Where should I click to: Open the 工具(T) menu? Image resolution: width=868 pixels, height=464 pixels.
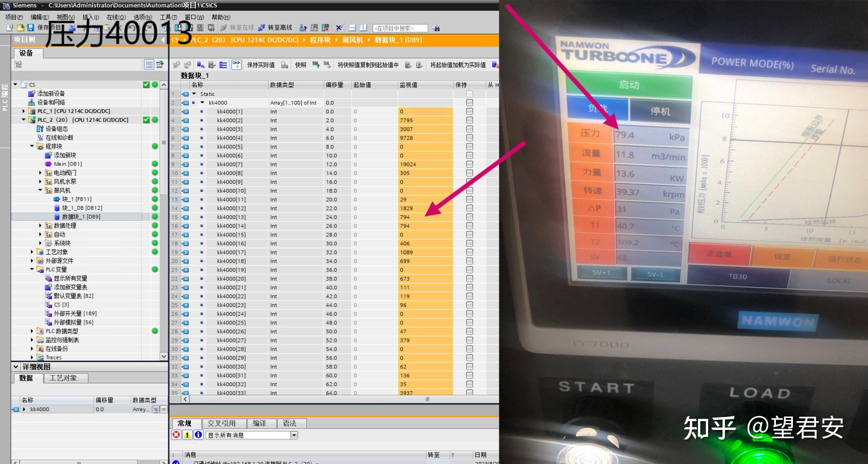click(x=169, y=17)
